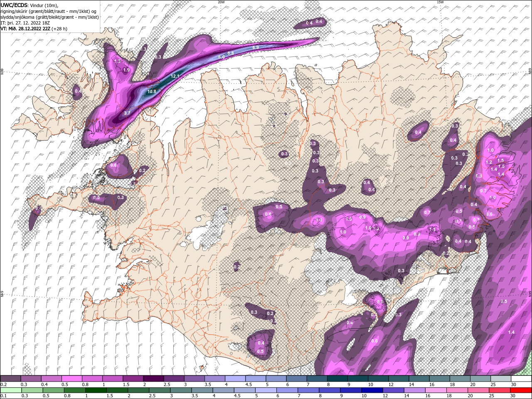This screenshot has height=399, width=532.
Task: Pick the light grey 25 swatch, upper legend
Action: click(x=501, y=379)
